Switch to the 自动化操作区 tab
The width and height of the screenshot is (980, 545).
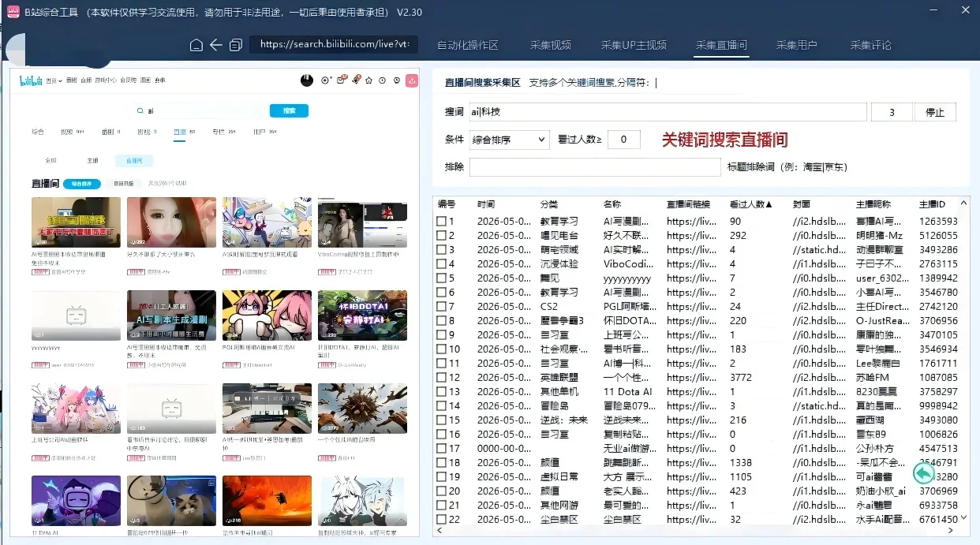[468, 45]
